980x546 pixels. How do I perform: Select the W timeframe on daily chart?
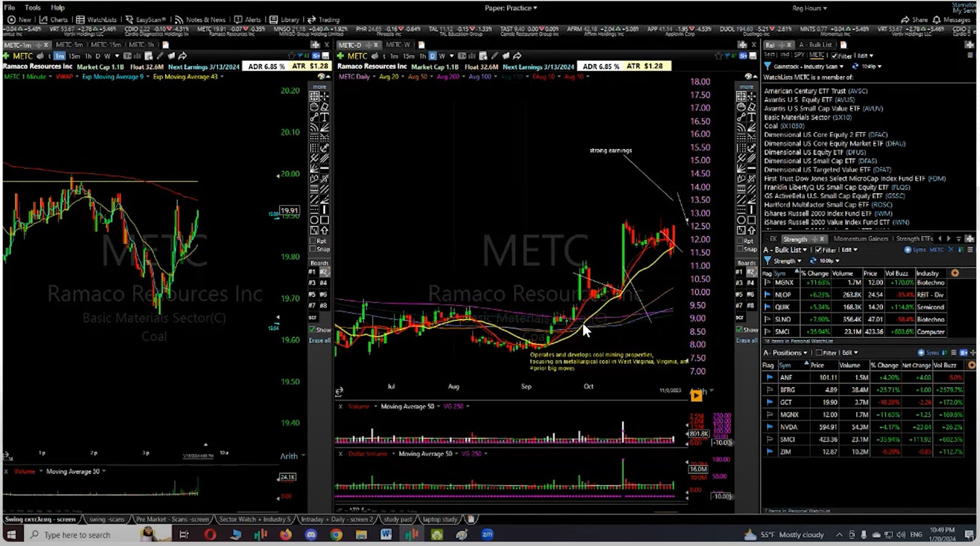pyautogui.click(x=442, y=56)
